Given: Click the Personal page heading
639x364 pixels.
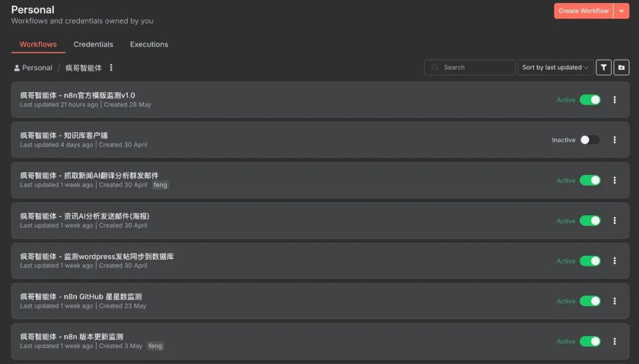Looking at the screenshot, I should 33,10.
